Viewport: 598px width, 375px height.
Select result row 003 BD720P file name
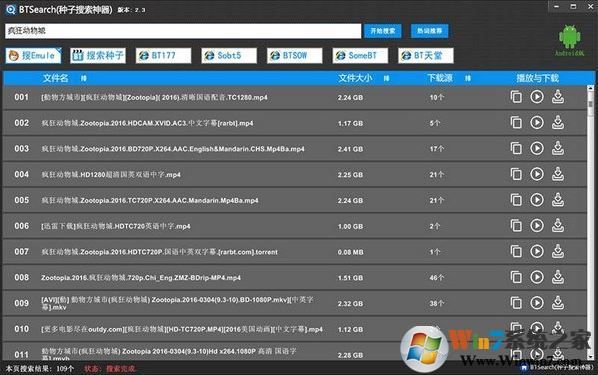[x=173, y=149]
